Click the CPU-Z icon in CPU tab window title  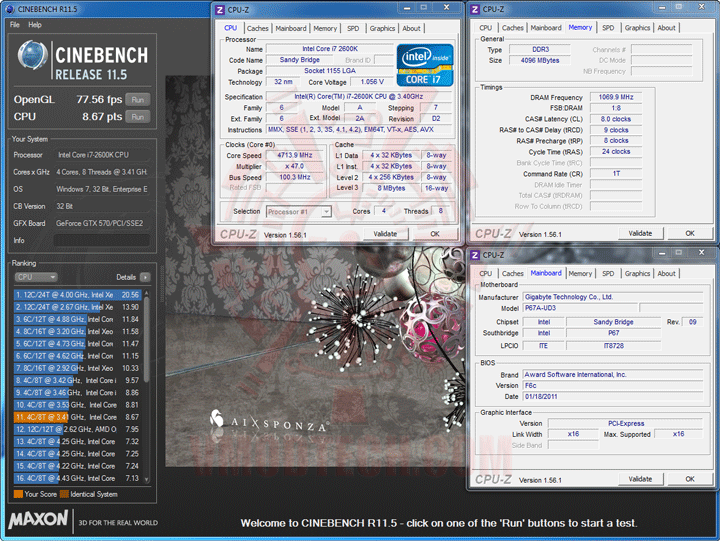pos(220,10)
